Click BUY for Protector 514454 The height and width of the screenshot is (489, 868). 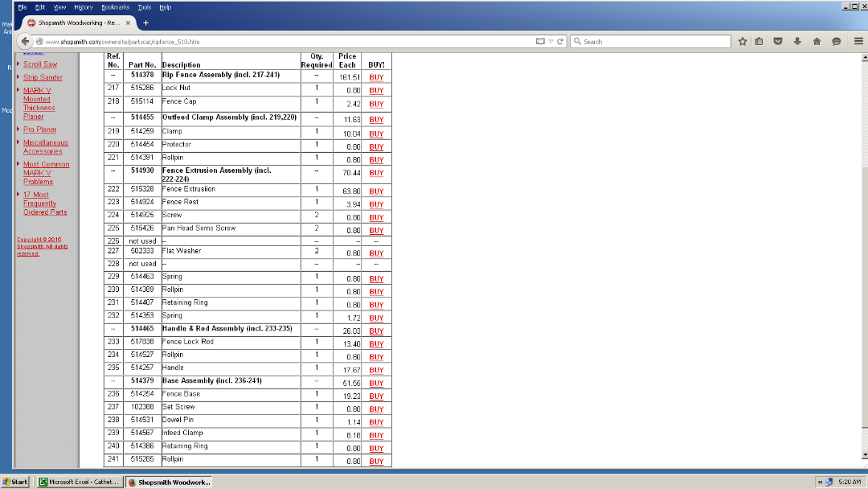coord(376,146)
